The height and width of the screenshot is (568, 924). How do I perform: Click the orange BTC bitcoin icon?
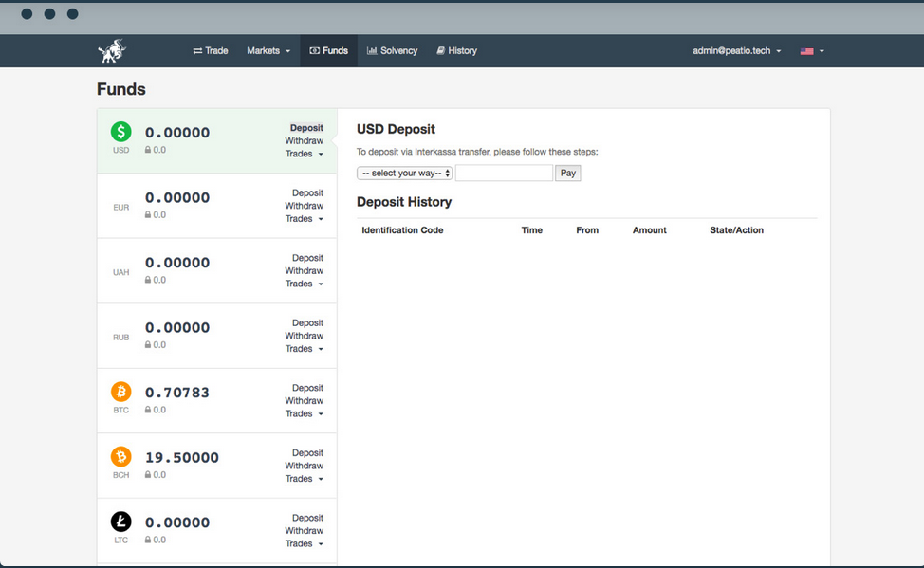pos(120,392)
